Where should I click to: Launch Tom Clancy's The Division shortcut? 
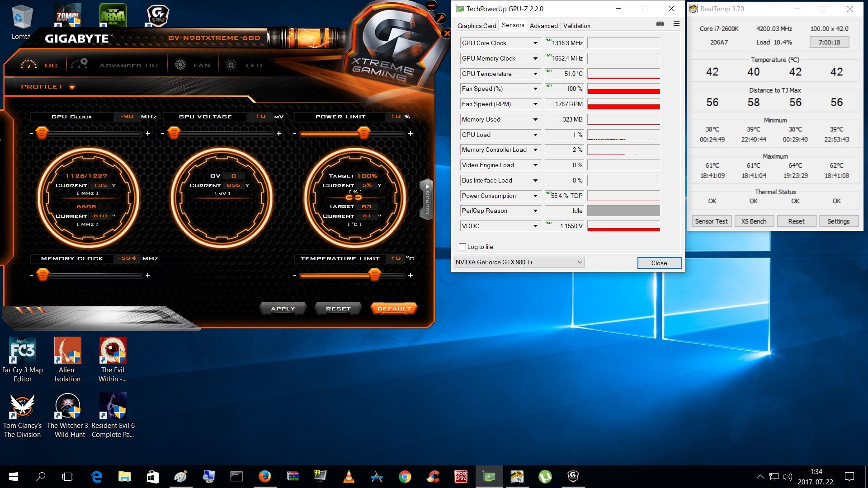[22, 416]
